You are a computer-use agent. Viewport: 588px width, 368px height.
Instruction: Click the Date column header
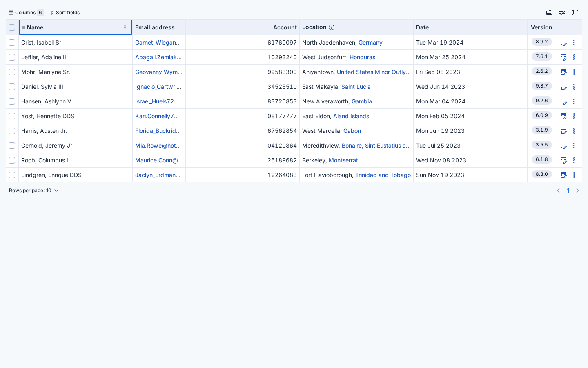470,27
